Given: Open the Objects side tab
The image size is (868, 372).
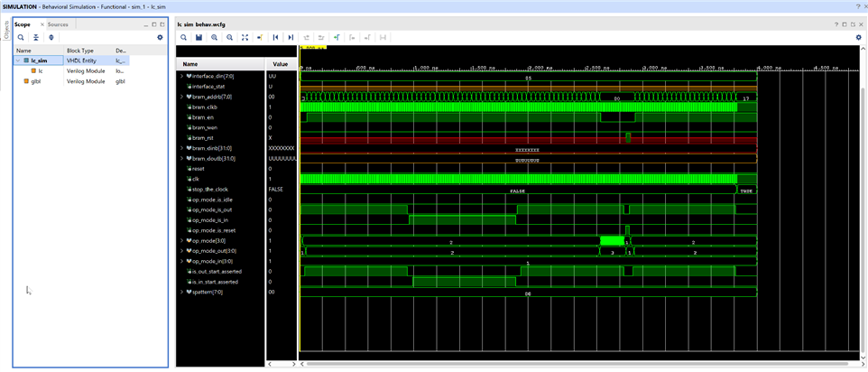Looking at the screenshot, I should 5,33.
